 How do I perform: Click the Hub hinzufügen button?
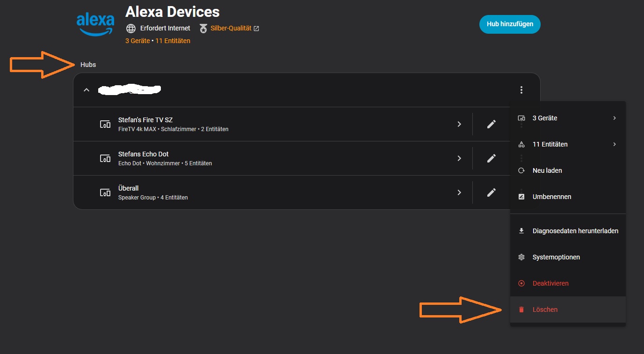click(x=510, y=24)
